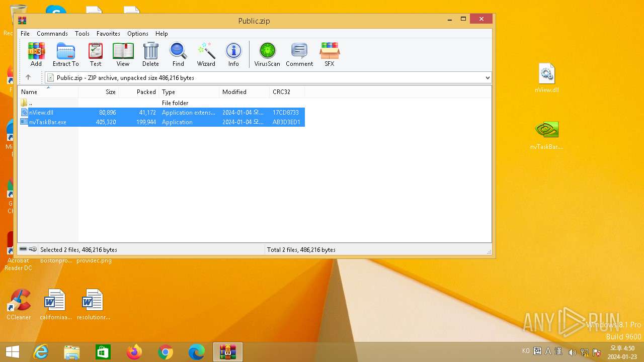Click 'Total 2 files' status text

click(301, 250)
